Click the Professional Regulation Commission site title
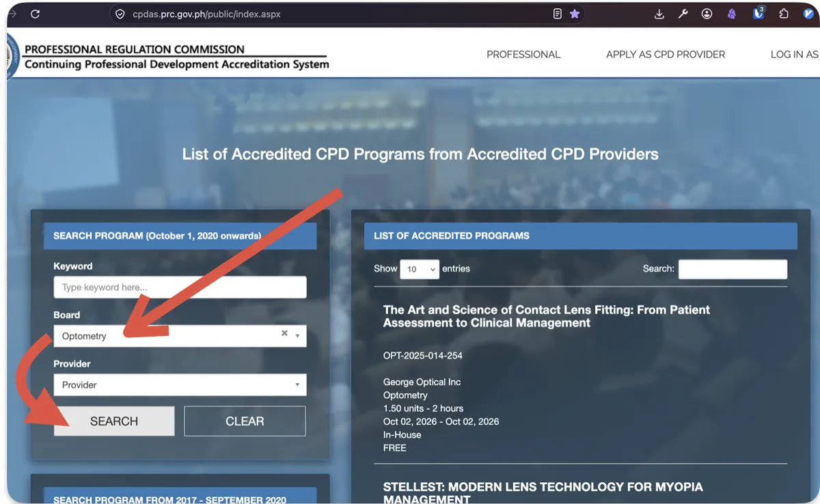The height and width of the screenshot is (504, 820). pos(135,49)
